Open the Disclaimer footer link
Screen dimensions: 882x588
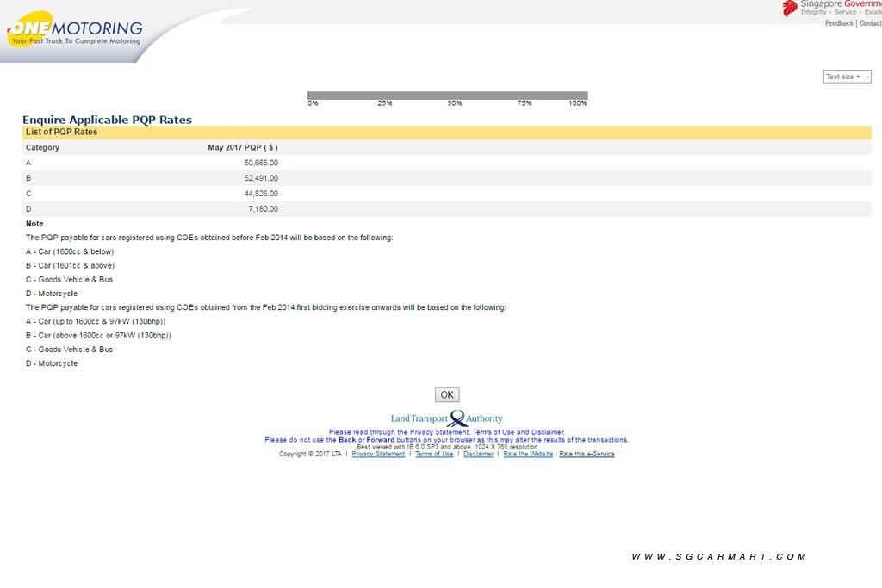[478, 454]
